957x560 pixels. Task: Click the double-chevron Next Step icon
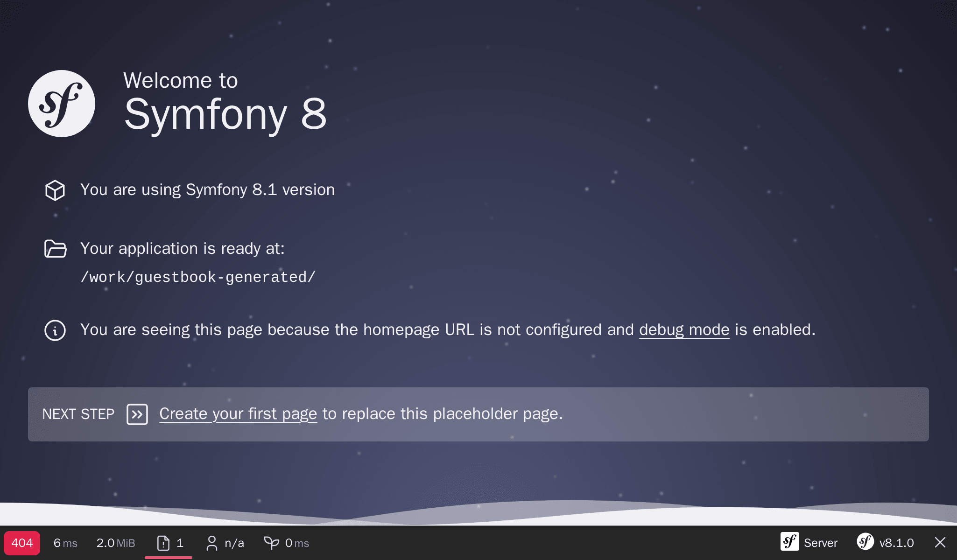click(137, 414)
